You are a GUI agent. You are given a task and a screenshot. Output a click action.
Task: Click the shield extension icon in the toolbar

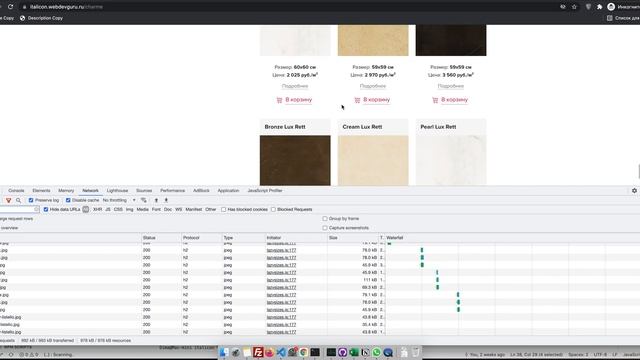coord(588,7)
